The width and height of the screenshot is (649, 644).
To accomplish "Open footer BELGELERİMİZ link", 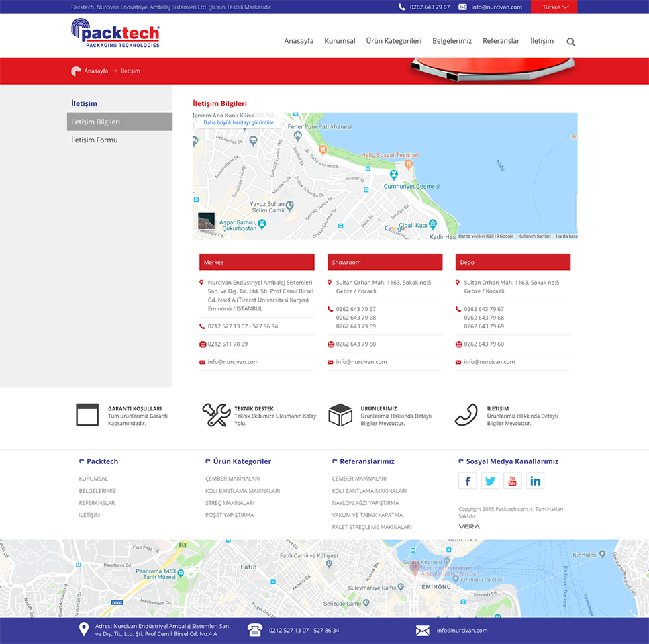I will [97, 491].
